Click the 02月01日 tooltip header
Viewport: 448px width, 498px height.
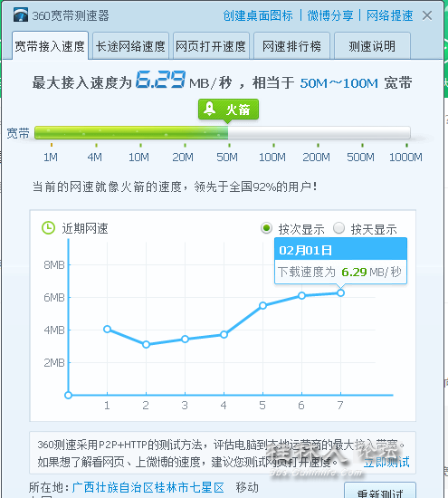coord(340,250)
